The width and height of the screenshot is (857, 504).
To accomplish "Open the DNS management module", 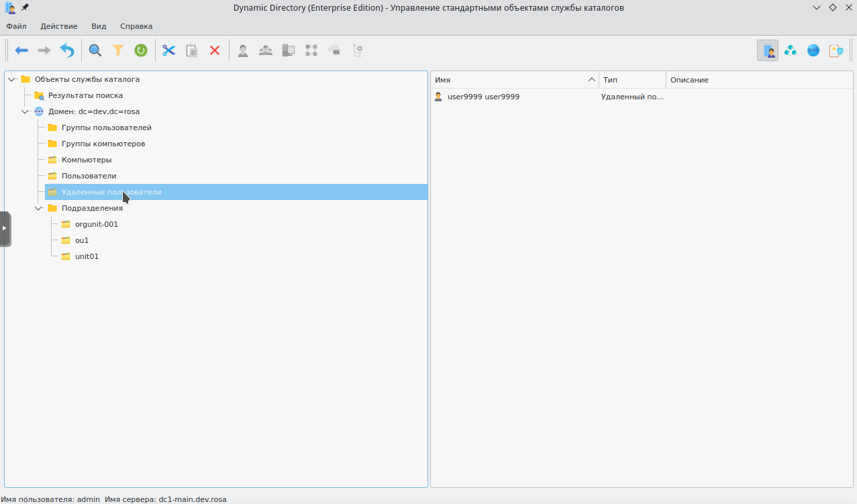I will point(813,50).
